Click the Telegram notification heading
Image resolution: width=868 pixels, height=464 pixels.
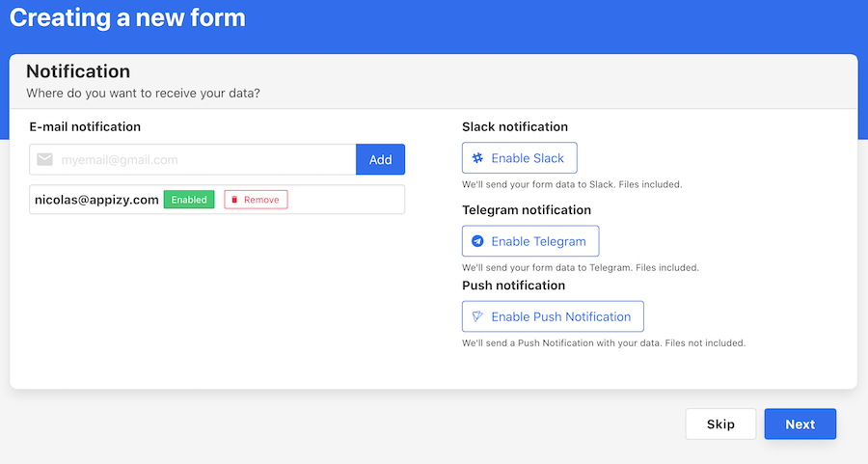(527, 210)
